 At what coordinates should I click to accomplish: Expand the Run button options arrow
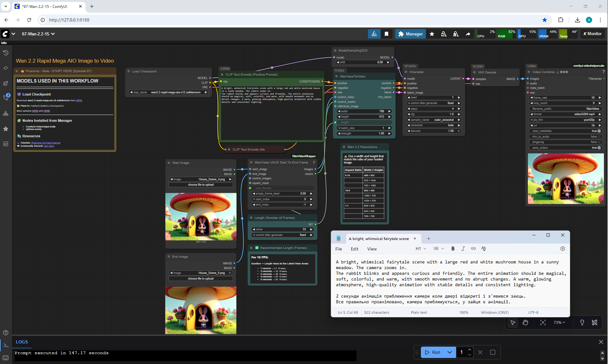pyautogui.click(x=449, y=352)
